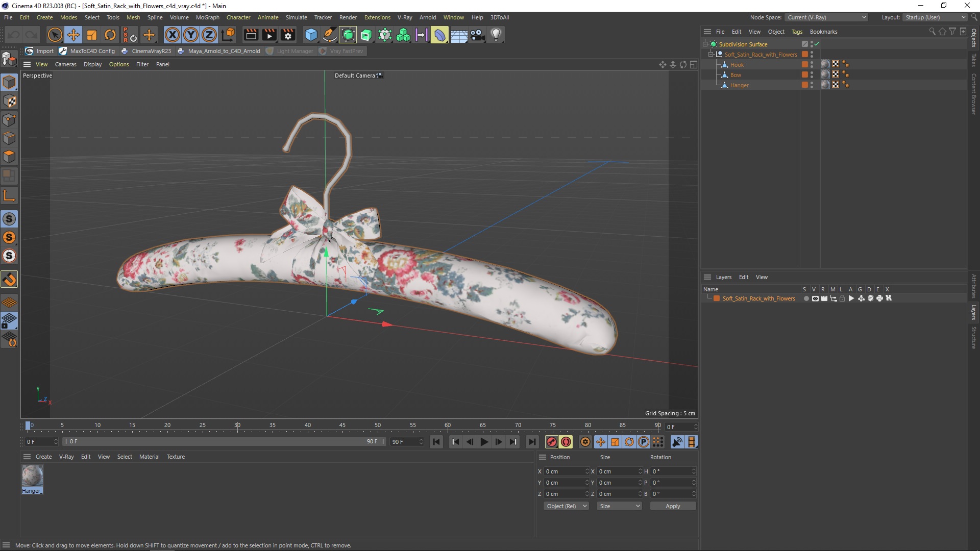The image size is (980, 551).
Task: Open Edit Render Settings
Action: coord(288,35)
